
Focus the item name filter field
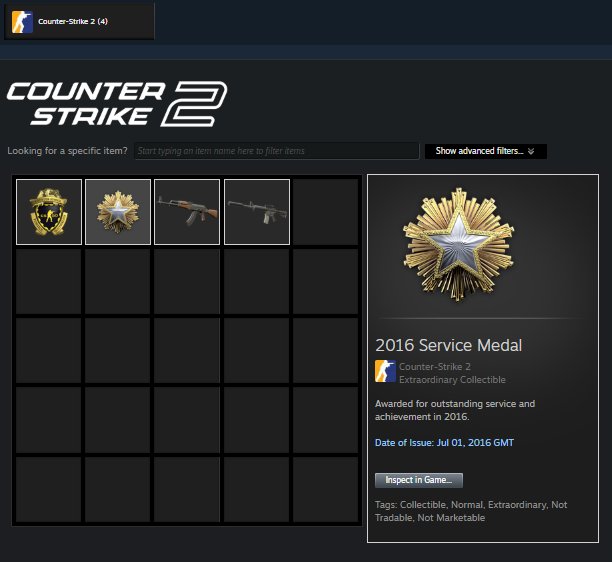coord(277,151)
